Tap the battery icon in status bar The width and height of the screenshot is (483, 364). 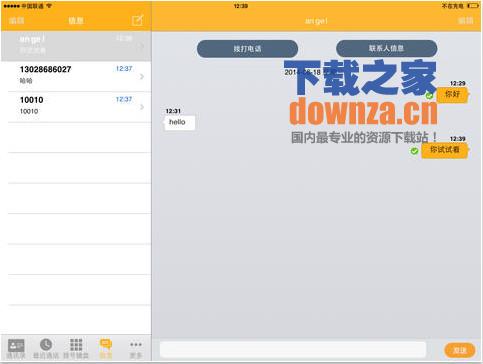[473, 6]
